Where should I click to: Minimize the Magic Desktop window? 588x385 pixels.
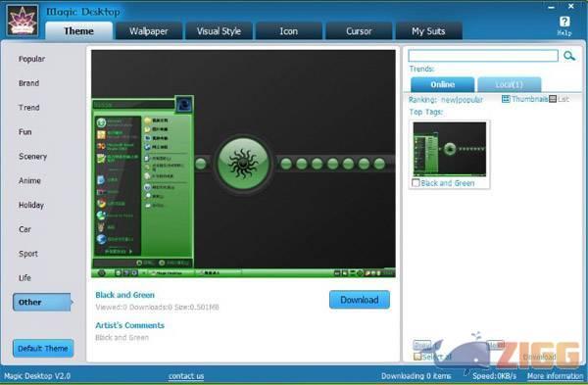[551, 7]
